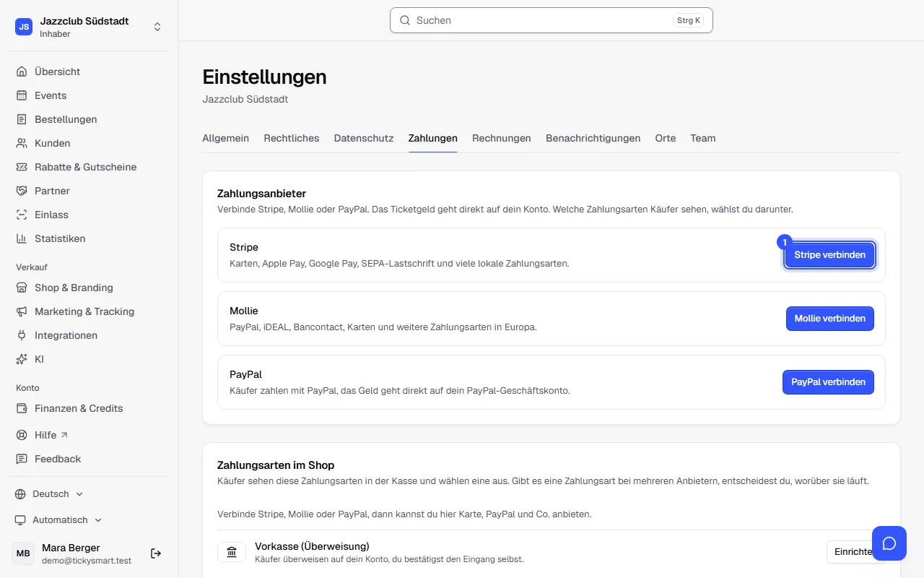Image resolution: width=924 pixels, height=578 pixels.
Task: Click the PayPal verbinden button
Action: click(x=828, y=382)
